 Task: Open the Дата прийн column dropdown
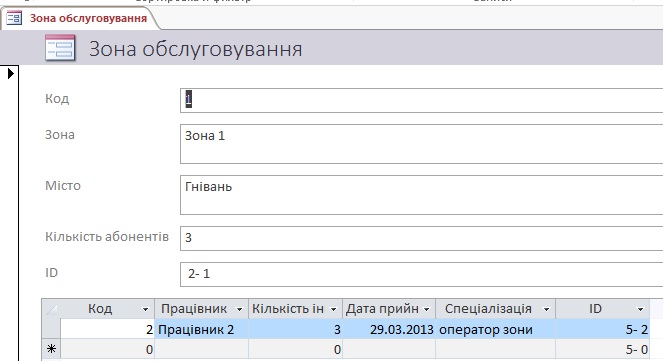(x=427, y=309)
